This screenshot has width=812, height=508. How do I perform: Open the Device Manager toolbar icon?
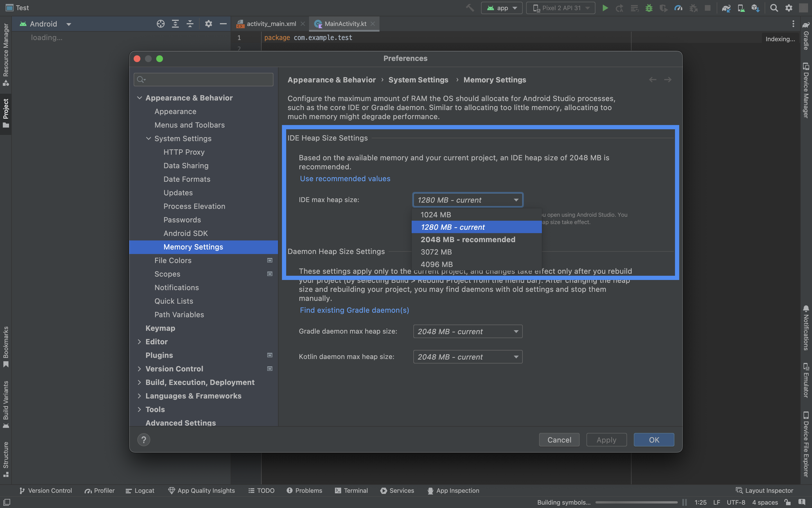point(741,8)
